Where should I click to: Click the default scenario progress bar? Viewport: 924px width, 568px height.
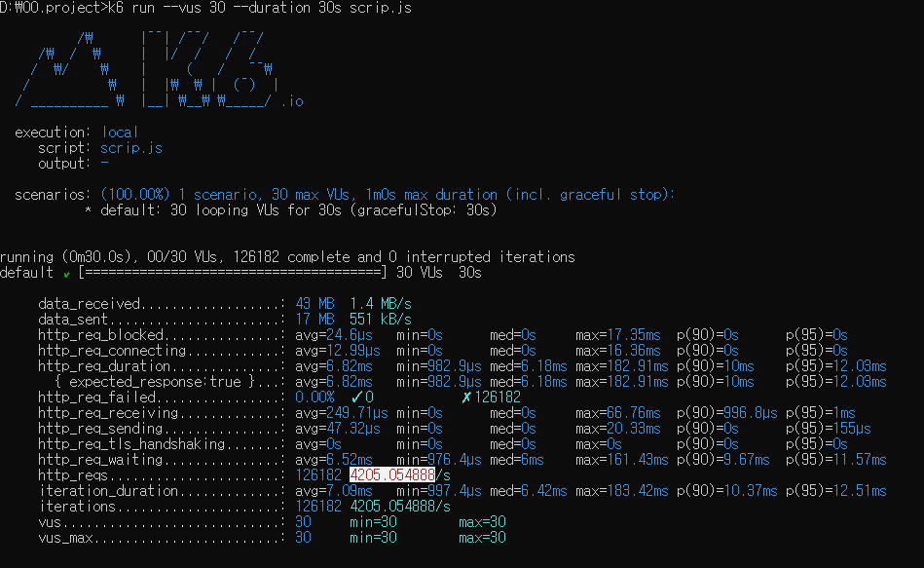click(234, 273)
